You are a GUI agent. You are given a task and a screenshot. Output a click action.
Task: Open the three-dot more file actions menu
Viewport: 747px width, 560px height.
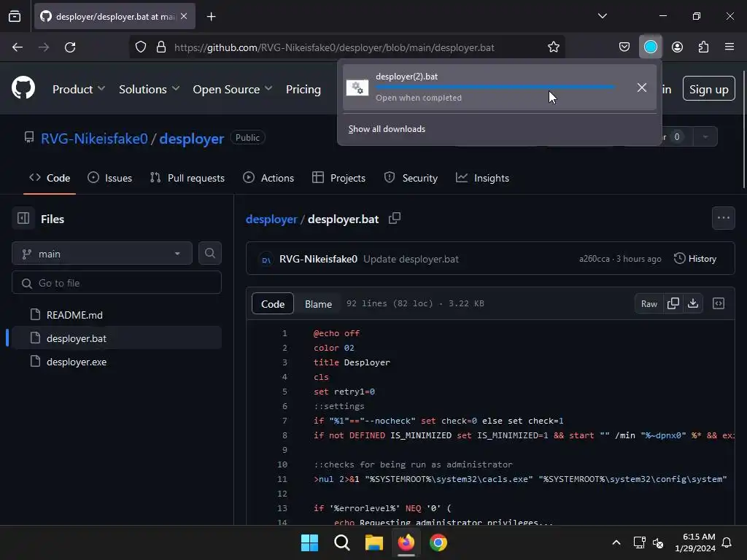[723, 218]
